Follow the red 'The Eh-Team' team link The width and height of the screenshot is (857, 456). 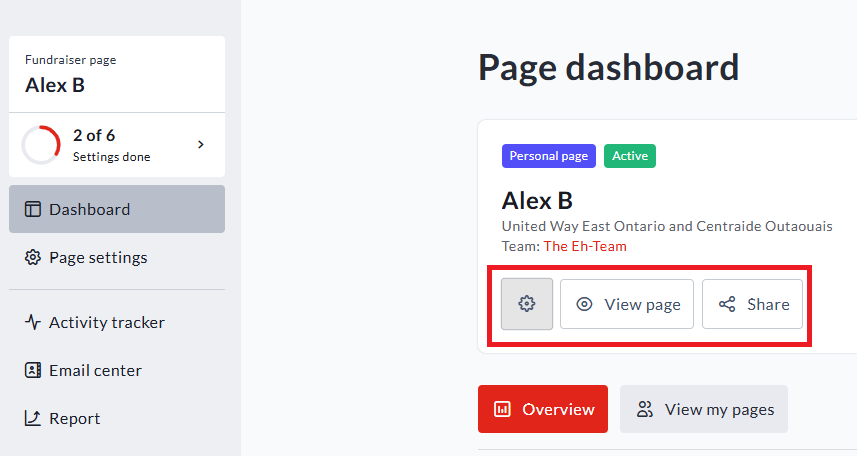[585, 246]
